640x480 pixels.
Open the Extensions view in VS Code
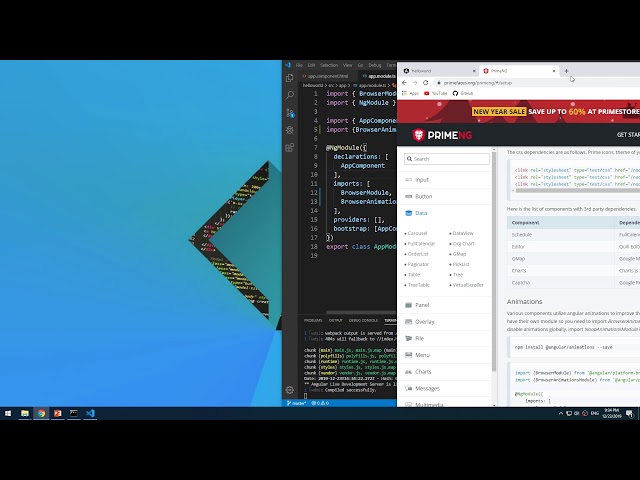point(290,147)
